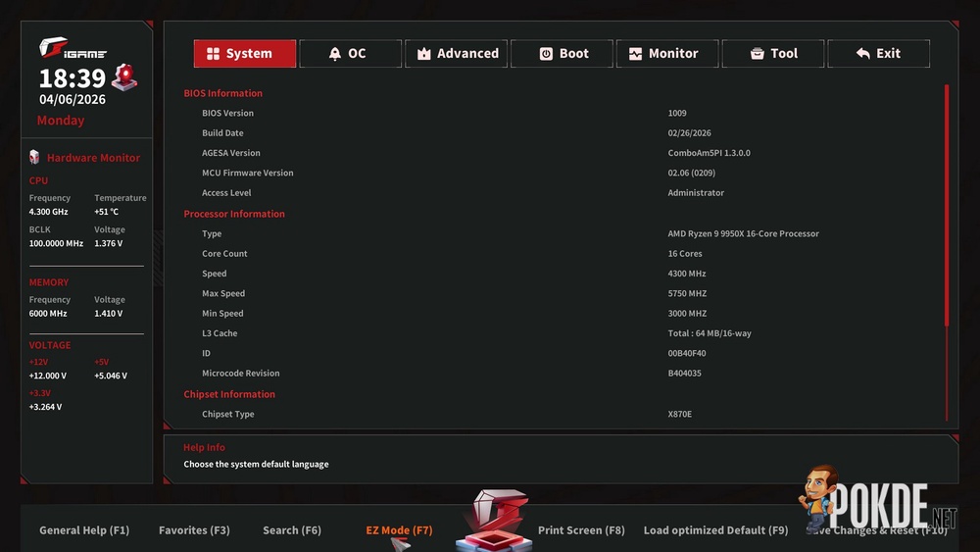Click Save Changes & Reset (F10)
The height and width of the screenshot is (552, 980).
877,530
